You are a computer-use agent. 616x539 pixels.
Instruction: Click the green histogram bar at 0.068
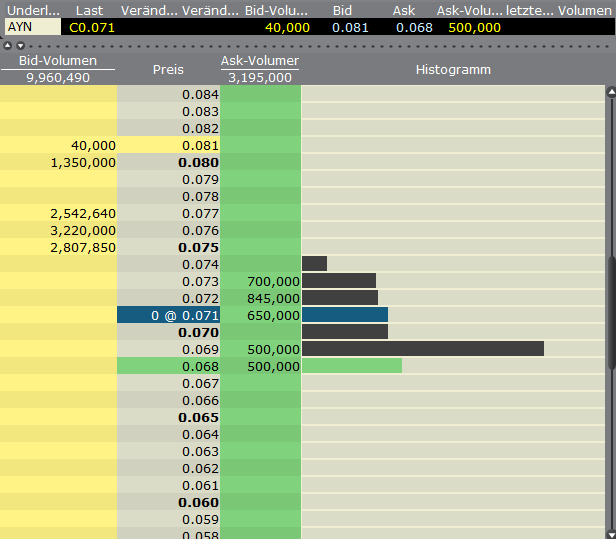tap(351, 366)
